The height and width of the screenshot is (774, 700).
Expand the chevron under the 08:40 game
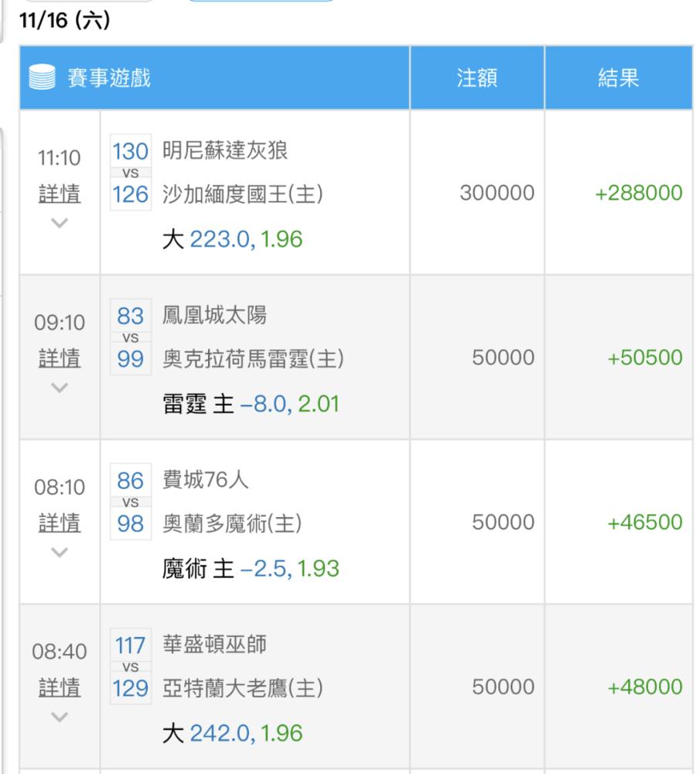60,717
